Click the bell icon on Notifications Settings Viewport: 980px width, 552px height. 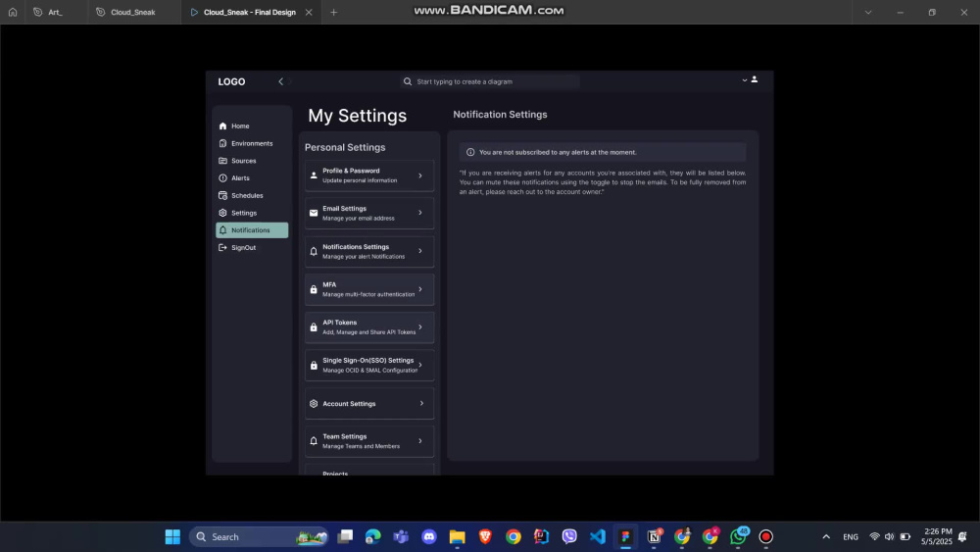click(x=314, y=251)
